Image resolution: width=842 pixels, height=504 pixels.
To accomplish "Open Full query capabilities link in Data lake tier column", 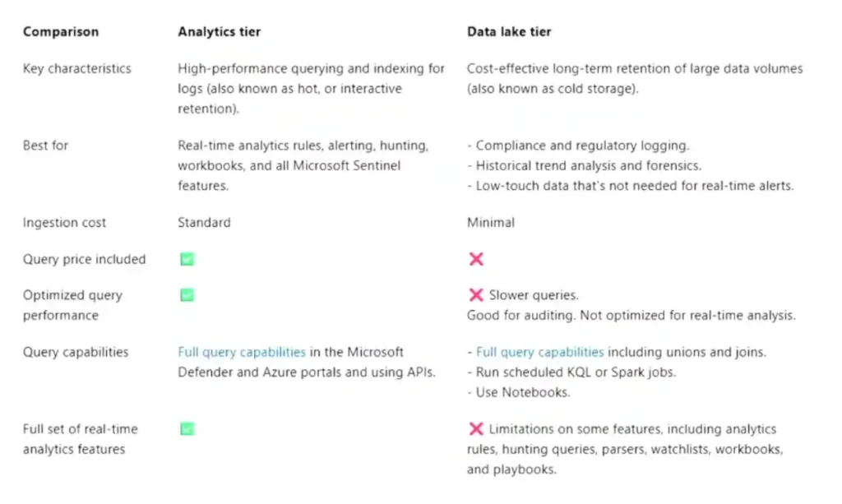I will [x=540, y=352].
